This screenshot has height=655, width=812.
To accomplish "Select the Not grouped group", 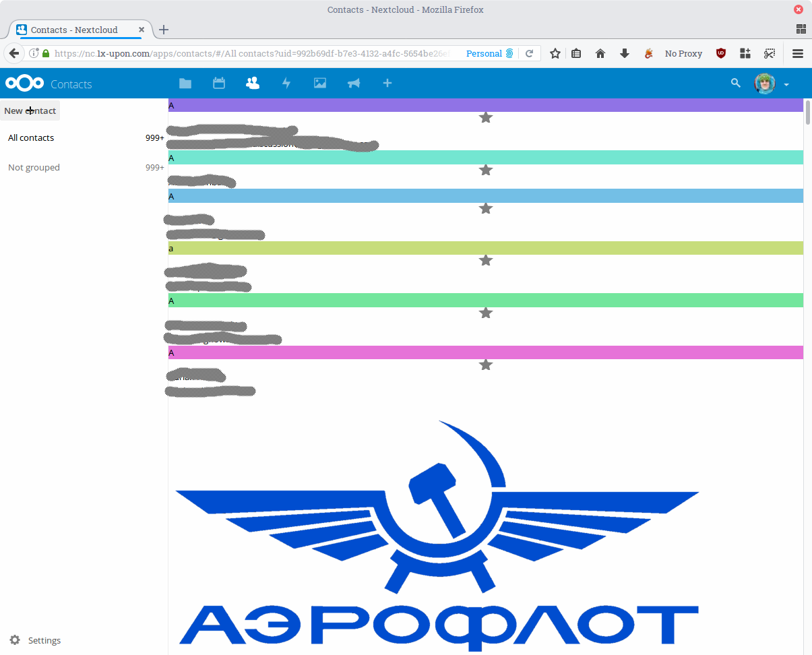I will pos(84,167).
